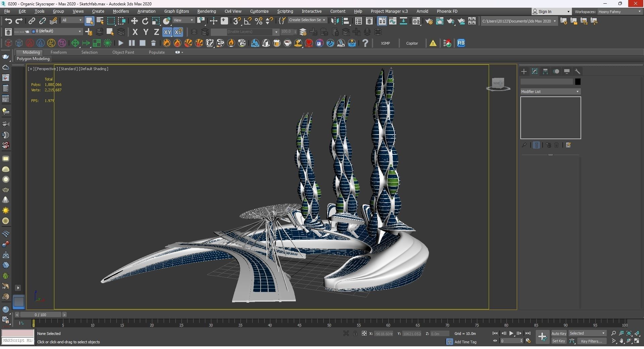This screenshot has width=644, height=349.
Task: Open the Hierarchy panel tab icon
Action: coord(545,71)
